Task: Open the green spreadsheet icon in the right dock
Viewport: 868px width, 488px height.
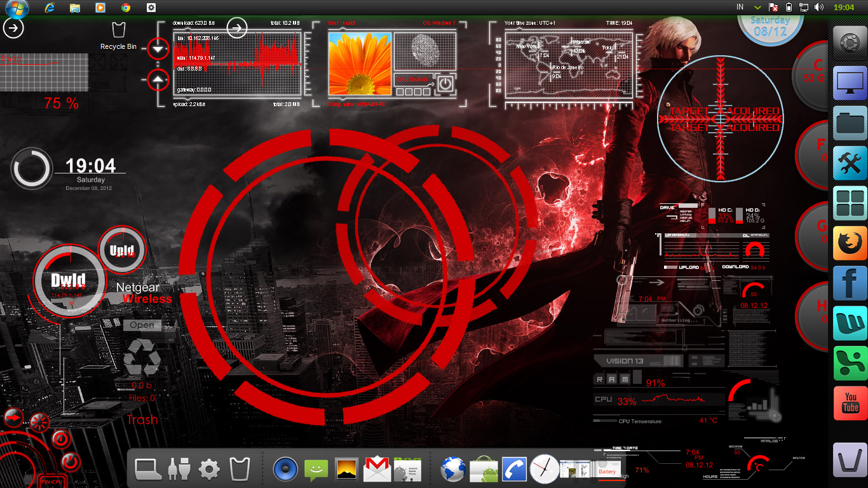Action: click(850, 363)
